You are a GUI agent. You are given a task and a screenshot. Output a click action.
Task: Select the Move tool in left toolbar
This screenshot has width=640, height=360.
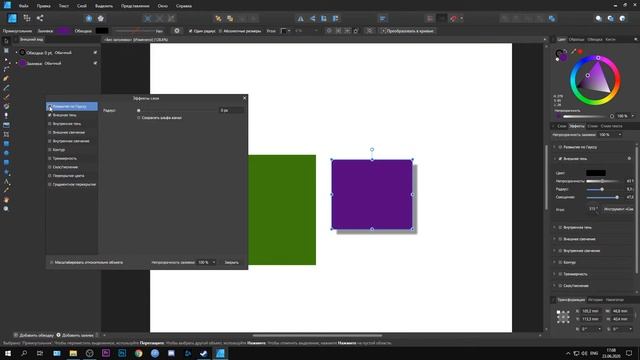[6, 41]
